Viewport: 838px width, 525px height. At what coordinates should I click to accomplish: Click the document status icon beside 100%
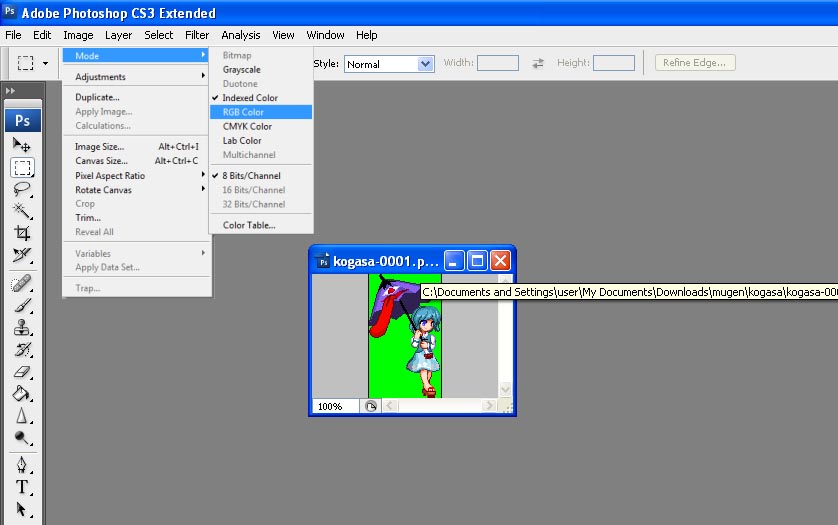tap(371, 406)
